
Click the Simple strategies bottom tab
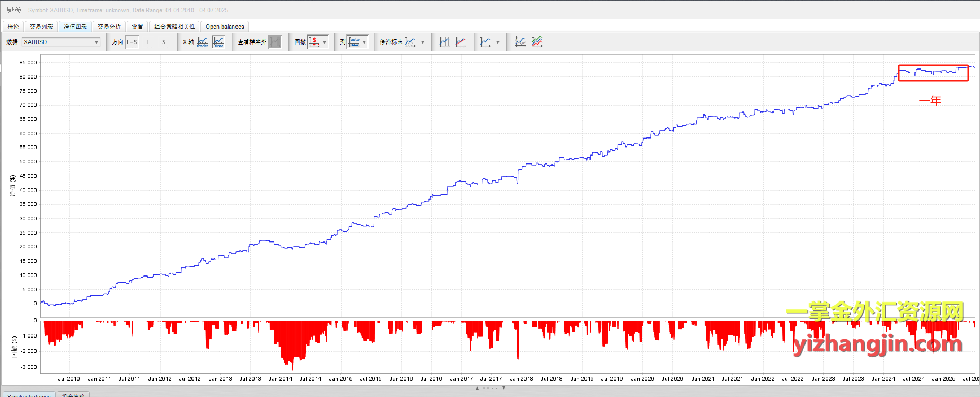tap(29, 395)
